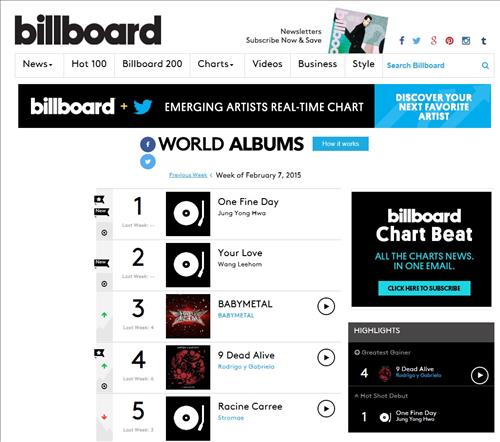Image resolution: width=500 pixels, height=442 pixels.
Task: Open BABYMETAL album cover thumbnail
Action: pyautogui.click(x=188, y=316)
